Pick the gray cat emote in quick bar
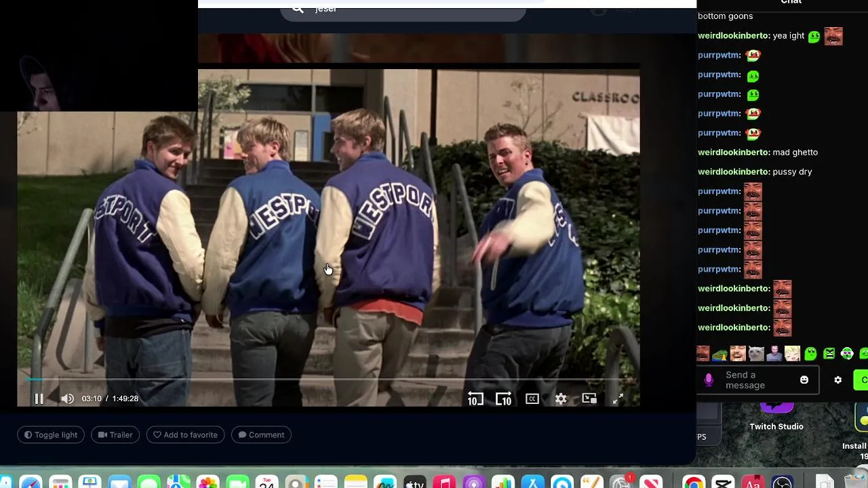The height and width of the screenshot is (488, 868). [x=756, y=353]
